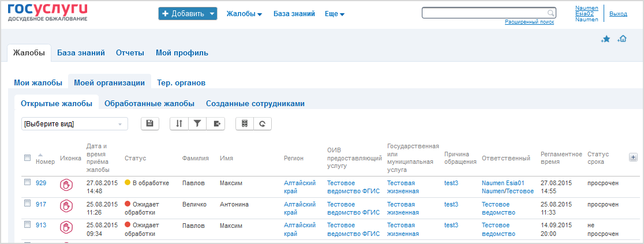This screenshot has height=244, width=644.
Task: Click the star add-to-favorites icon
Action: (606, 39)
